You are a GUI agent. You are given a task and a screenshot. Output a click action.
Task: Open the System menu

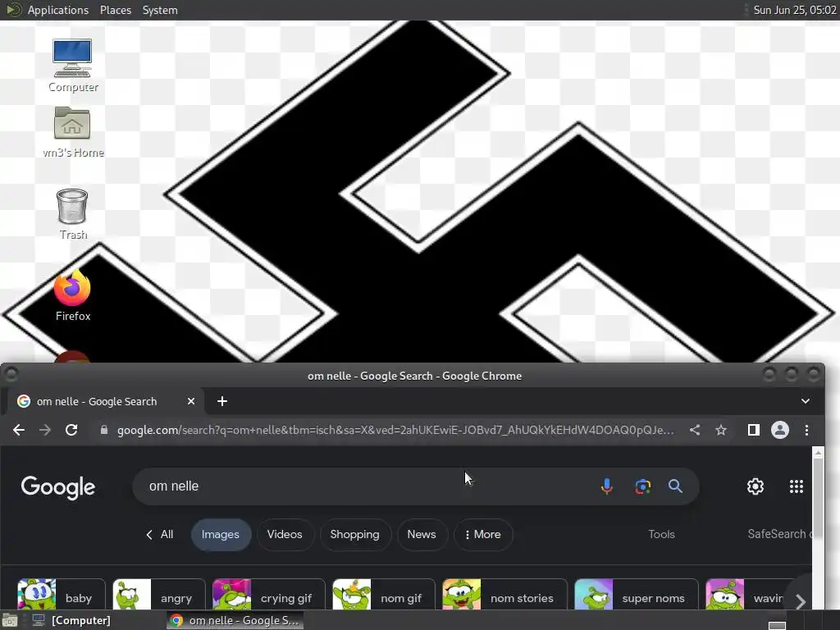pyautogui.click(x=160, y=10)
